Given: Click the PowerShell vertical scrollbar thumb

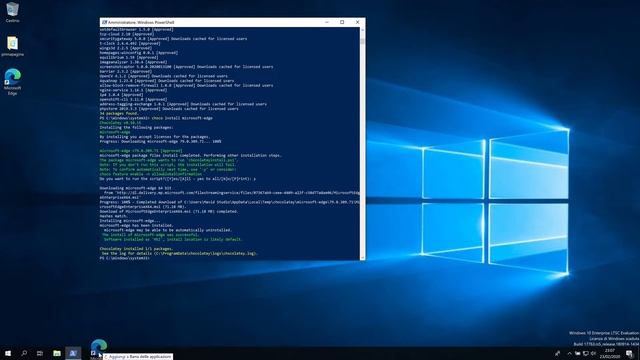Looking at the screenshot, I should coord(362,41).
